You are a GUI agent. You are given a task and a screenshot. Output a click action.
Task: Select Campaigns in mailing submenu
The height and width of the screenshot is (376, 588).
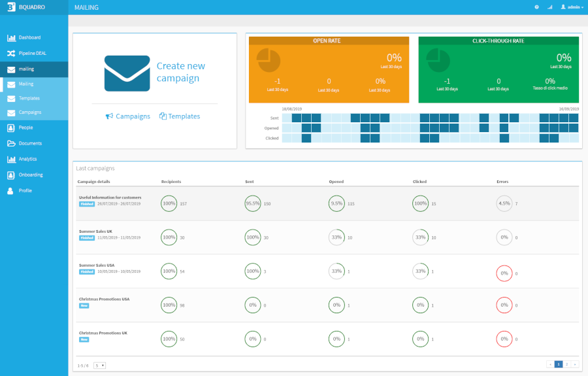click(x=30, y=112)
